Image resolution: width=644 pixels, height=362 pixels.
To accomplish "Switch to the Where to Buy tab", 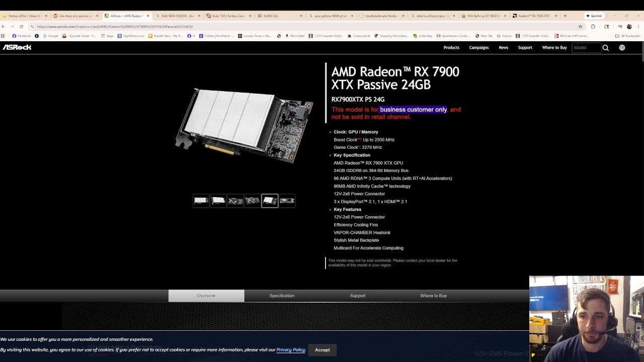I will click(433, 296).
